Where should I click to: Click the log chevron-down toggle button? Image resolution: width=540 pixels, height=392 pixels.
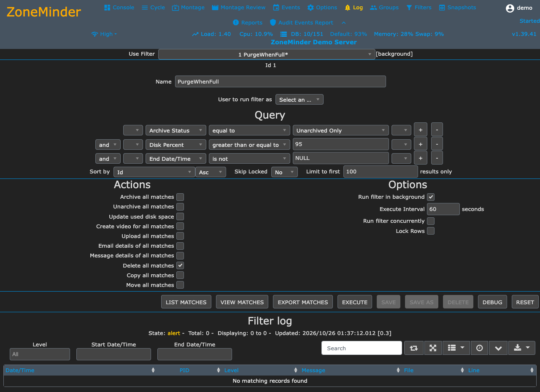pos(498,348)
